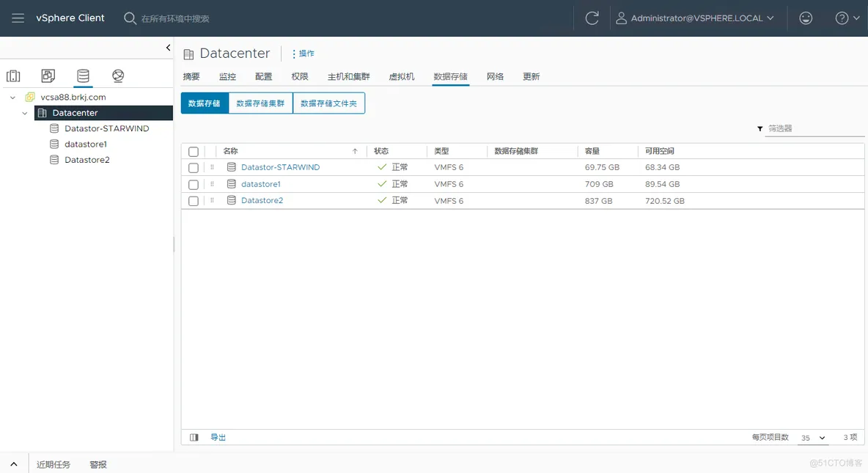This screenshot has height=473, width=868.
Task: Tick the Datastore2 row checkbox
Action: coord(194,201)
